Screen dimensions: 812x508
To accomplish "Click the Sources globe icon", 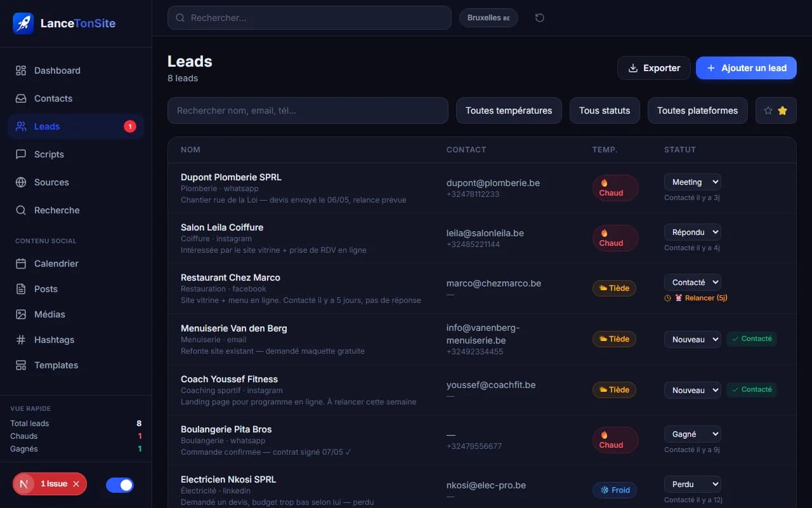I will pyautogui.click(x=21, y=182).
